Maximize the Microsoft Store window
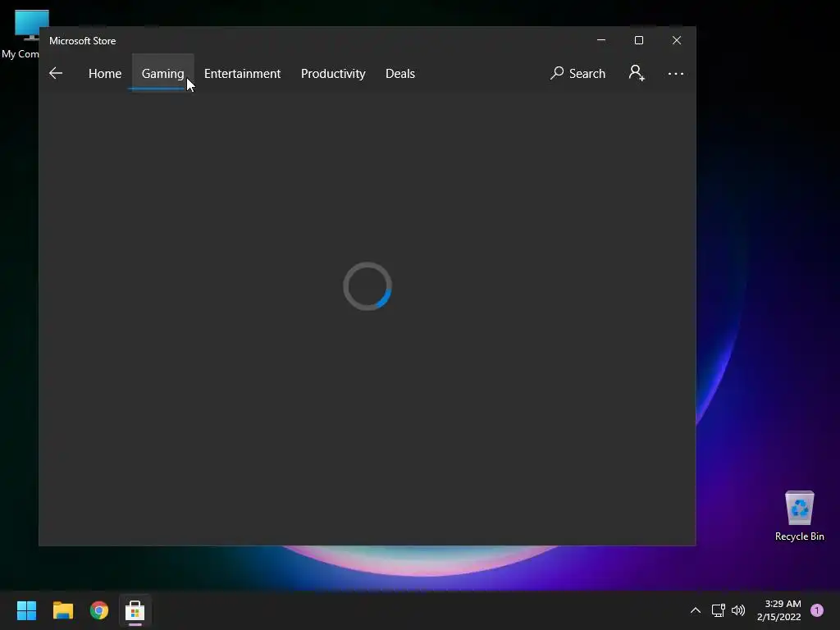 pyautogui.click(x=638, y=40)
